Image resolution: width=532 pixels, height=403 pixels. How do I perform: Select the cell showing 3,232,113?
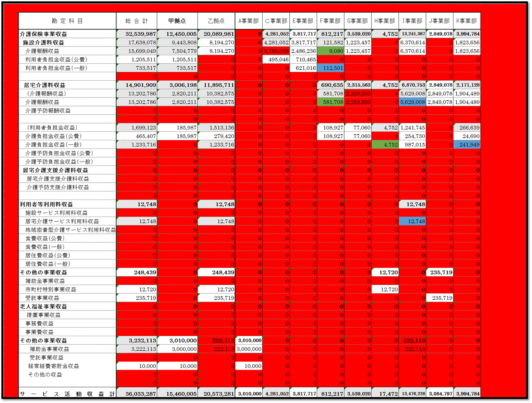[137, 340]
